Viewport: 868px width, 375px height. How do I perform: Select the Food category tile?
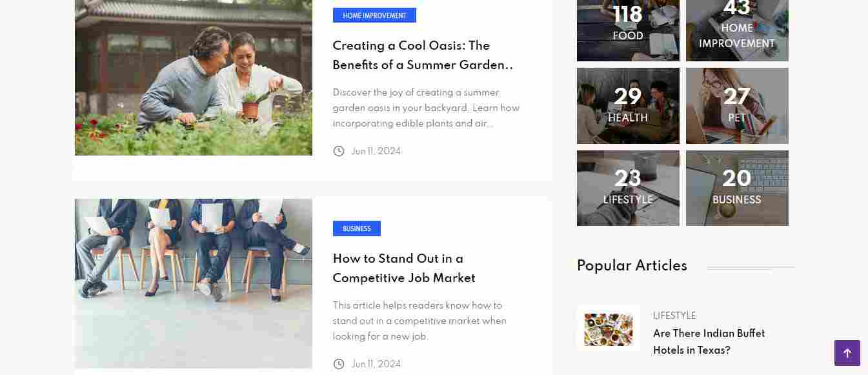pyautogui.click(x=628, y=30)
